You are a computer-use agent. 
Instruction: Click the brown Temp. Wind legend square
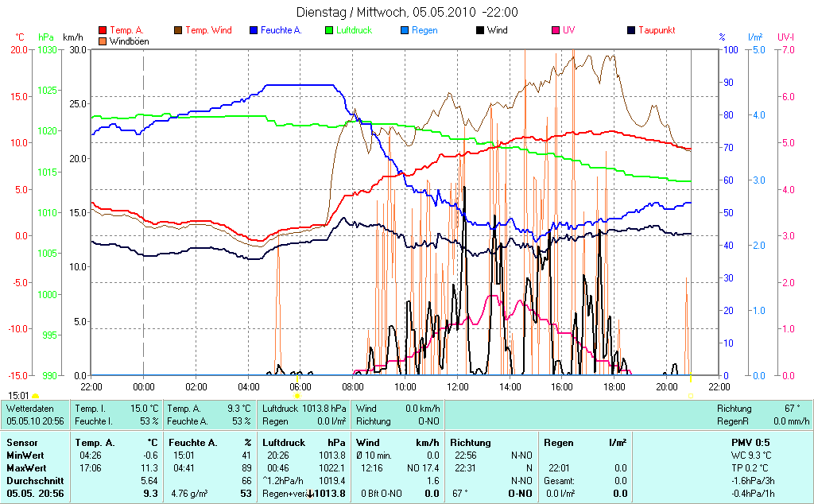point(178,30)
